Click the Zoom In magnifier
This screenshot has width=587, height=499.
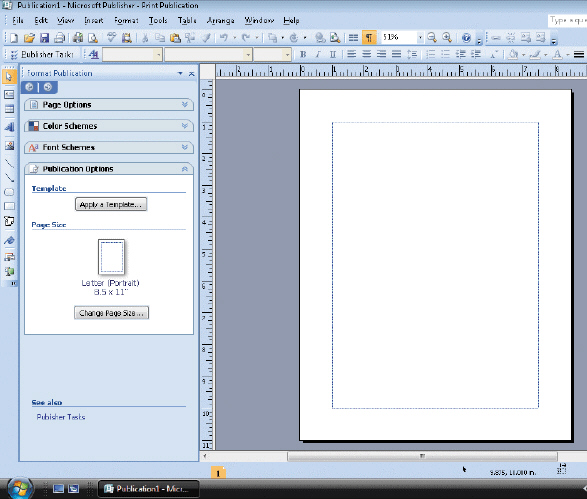(x=447, y=37)
